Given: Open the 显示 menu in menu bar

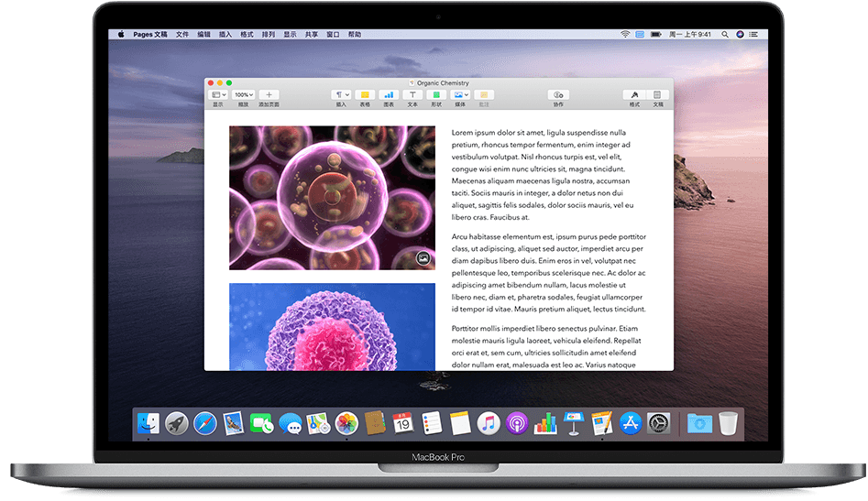Looking at the screenshot, I should 290,34.
